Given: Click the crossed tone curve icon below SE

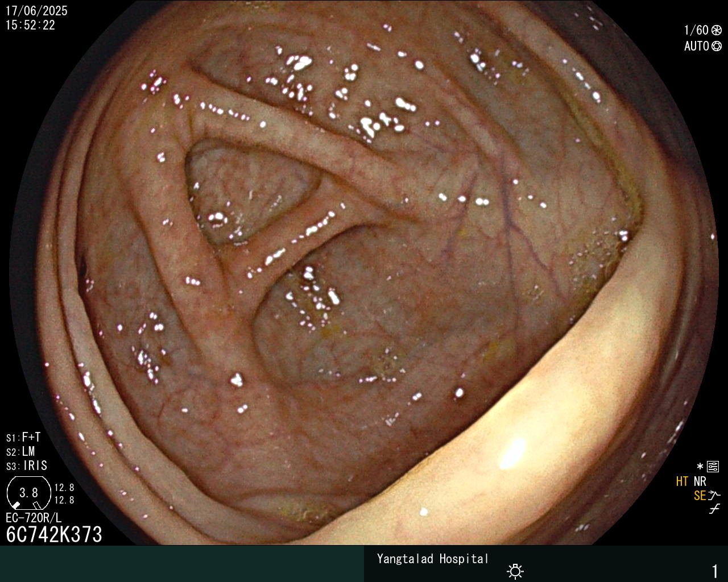Looking at the screenshot, I should 714,509.
